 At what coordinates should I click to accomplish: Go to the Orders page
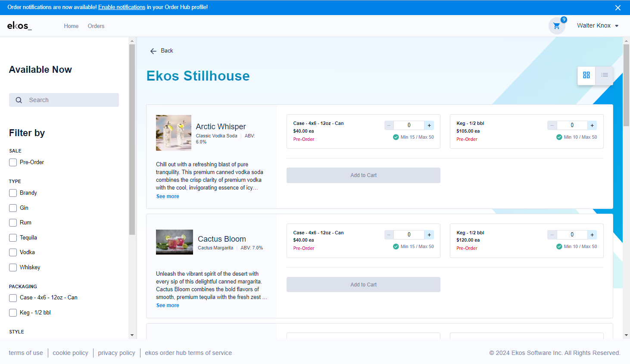coord(96,26)
